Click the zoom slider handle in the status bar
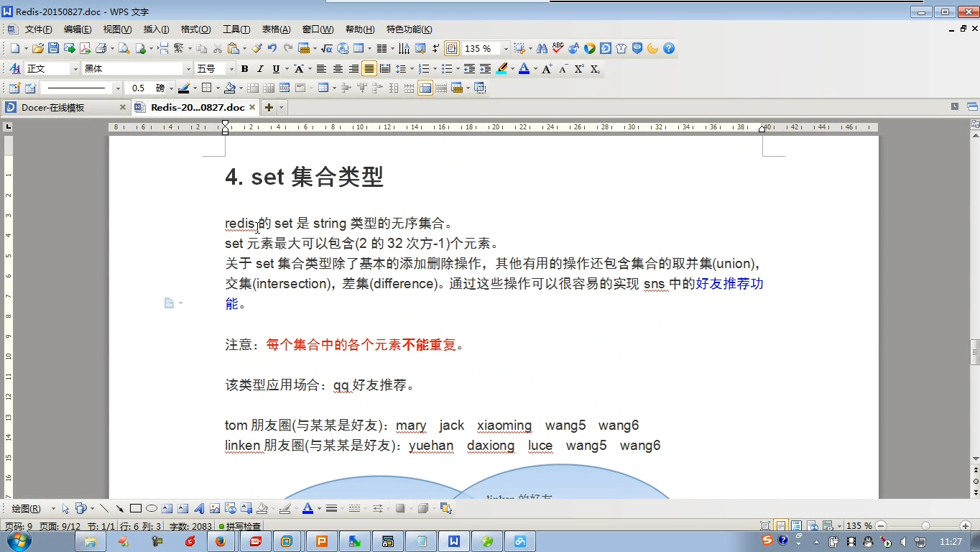The image size is (980, 552). tap(925, 526)
